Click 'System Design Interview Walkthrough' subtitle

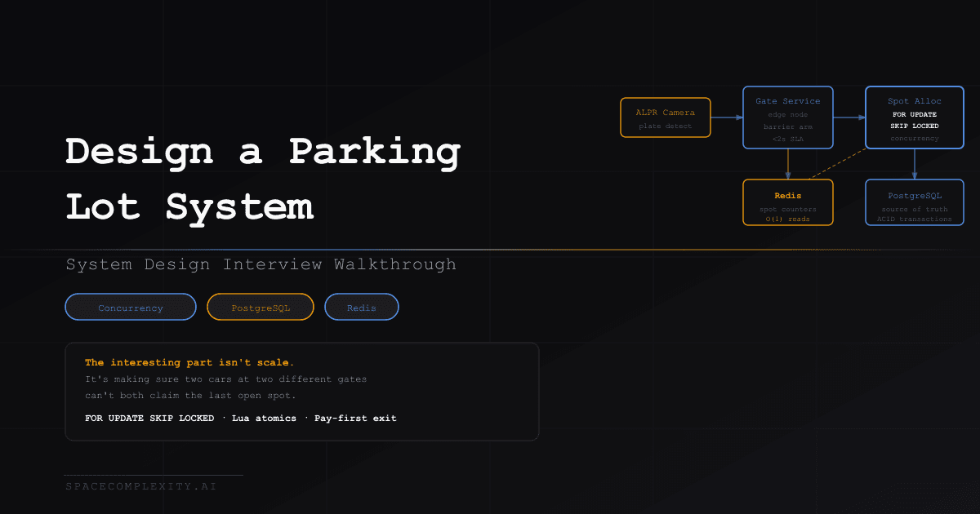click(261, 264)
